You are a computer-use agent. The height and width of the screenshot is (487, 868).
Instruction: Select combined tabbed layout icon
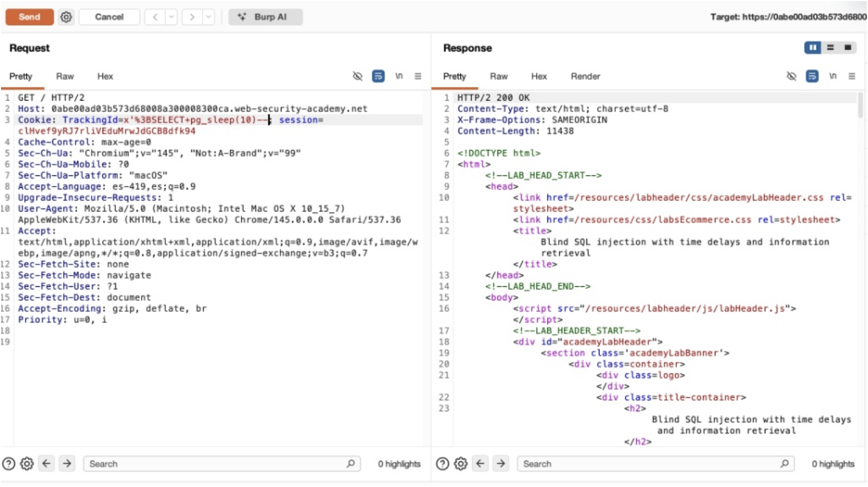coord(847,47)
